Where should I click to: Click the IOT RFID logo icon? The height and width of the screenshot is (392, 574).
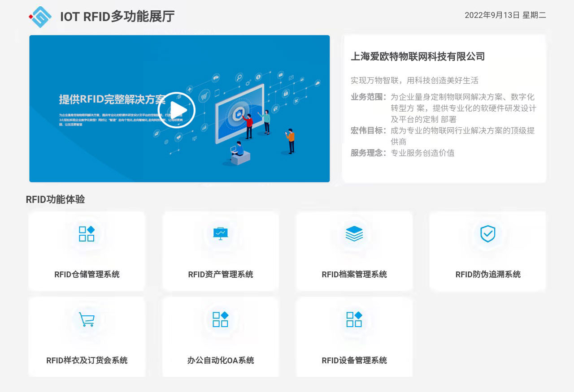pyautogui.click(x=40, y=17)
